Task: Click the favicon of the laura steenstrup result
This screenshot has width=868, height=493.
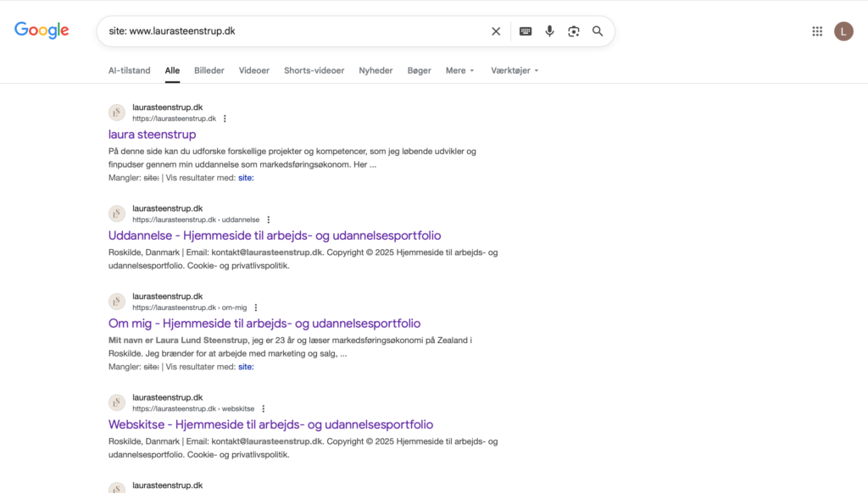Action: (117, 113)
